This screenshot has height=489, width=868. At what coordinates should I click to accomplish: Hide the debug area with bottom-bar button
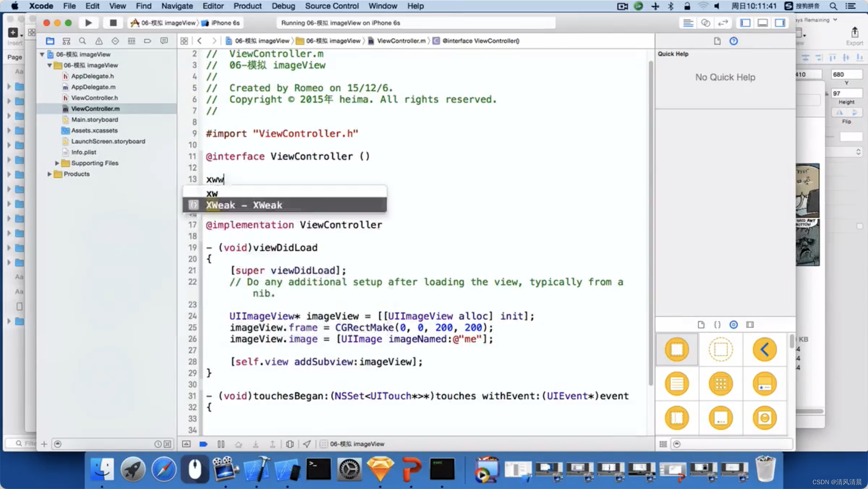point(186,444)
